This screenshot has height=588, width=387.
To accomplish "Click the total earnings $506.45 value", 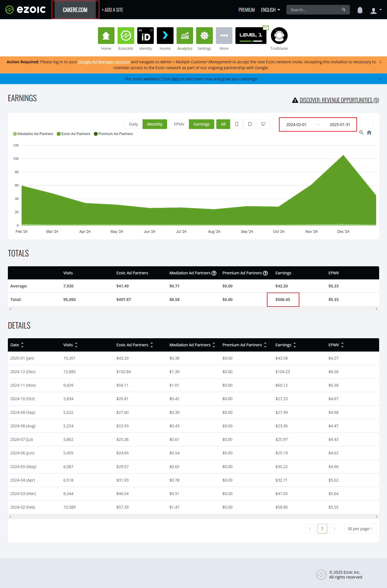I will point(283,299).
